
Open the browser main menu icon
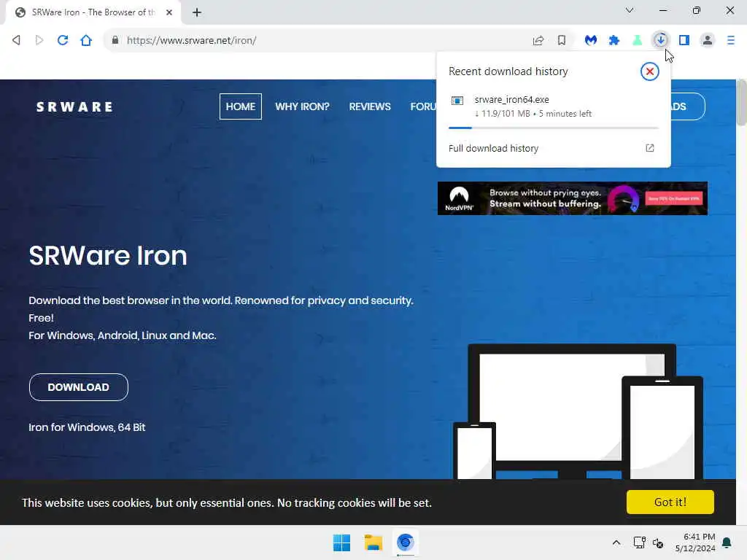731,40
